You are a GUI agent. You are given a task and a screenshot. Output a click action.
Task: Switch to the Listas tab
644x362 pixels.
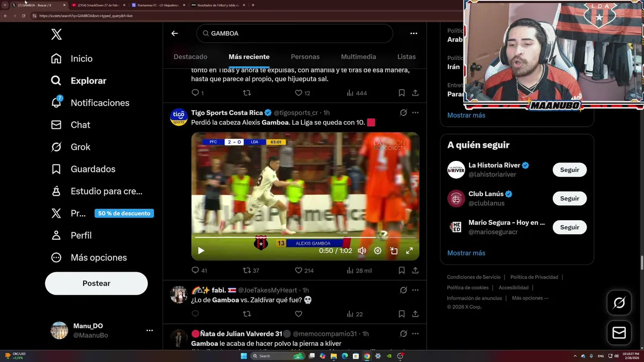pos(407,57)
